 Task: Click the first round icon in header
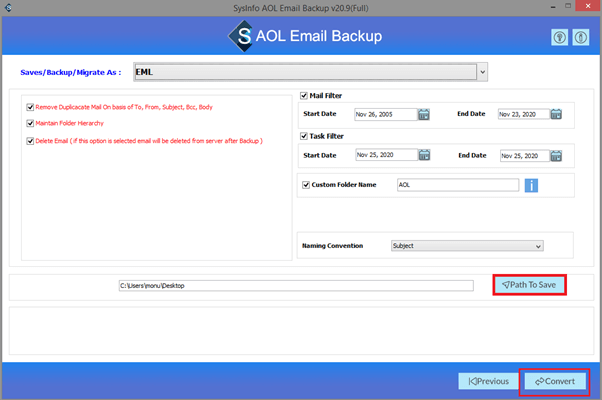pyautogui.click(x=559, y=37)
